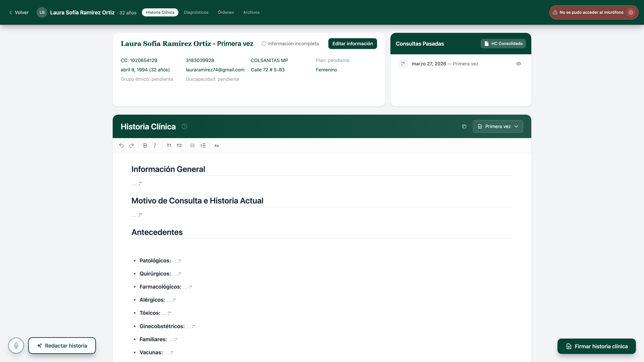The height and width of the screenshot is (362, 644).
Task: Click Editar información button
Action: click(353, 43)
